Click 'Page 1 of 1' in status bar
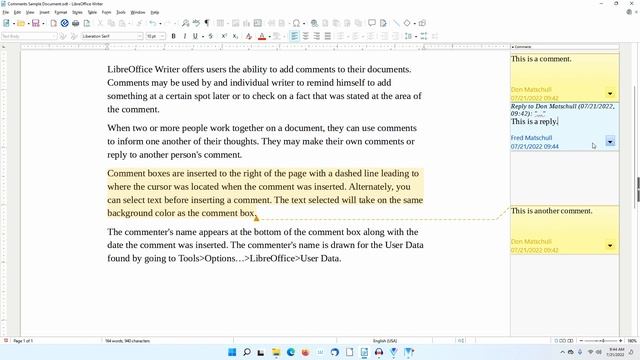Image resolution: width=640 pixels, height=360 pixels. point(23,341)
